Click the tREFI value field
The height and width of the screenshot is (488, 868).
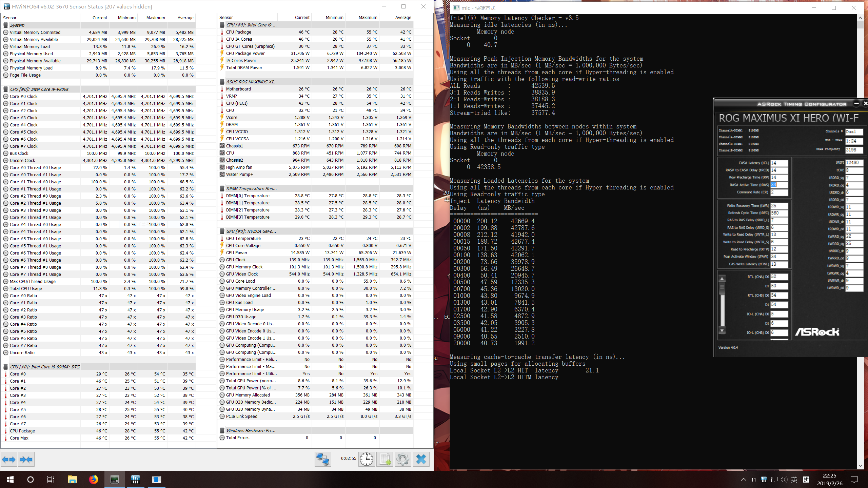pos(854,163)
